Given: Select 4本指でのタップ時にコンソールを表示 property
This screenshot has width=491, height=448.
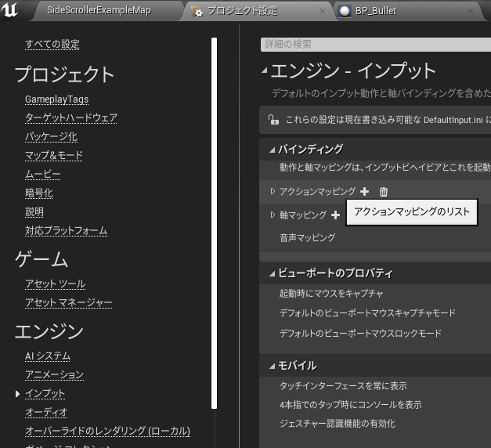Looking at the screenshot, I should point(350,405).
